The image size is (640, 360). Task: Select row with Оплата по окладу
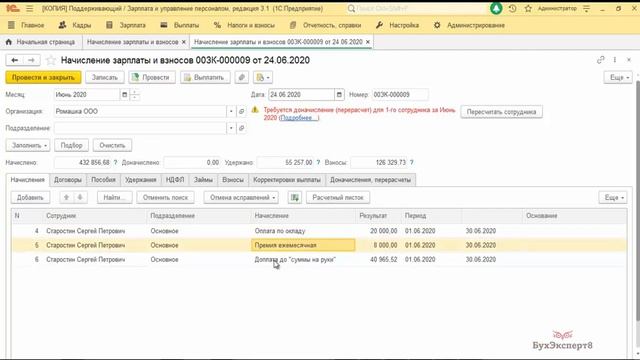319,231
